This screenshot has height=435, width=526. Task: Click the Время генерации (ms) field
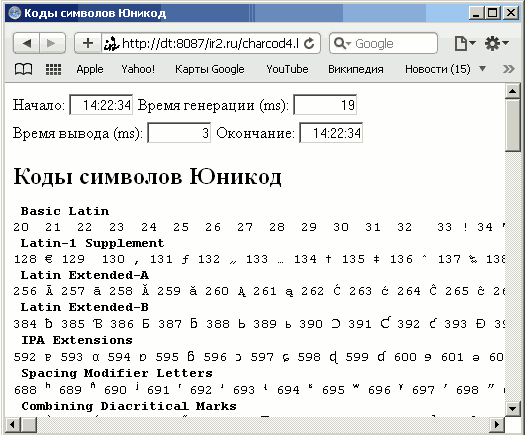tap(325, 105)
